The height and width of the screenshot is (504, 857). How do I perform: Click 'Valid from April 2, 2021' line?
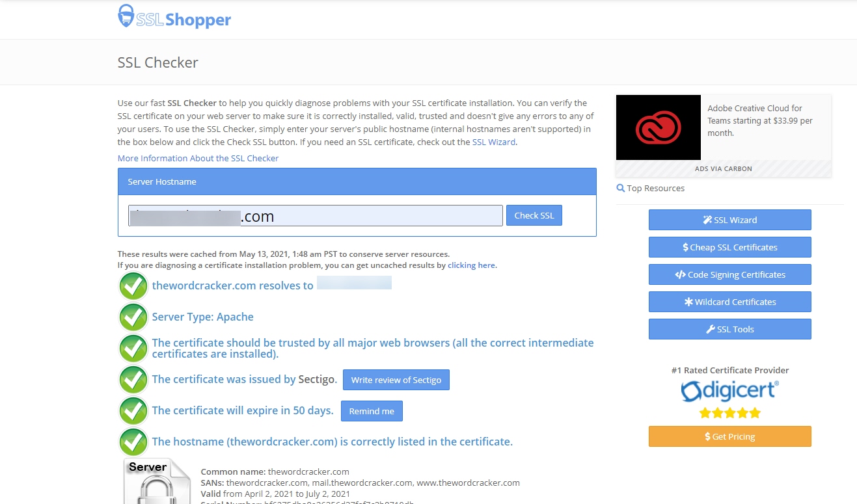pos(275,494)
